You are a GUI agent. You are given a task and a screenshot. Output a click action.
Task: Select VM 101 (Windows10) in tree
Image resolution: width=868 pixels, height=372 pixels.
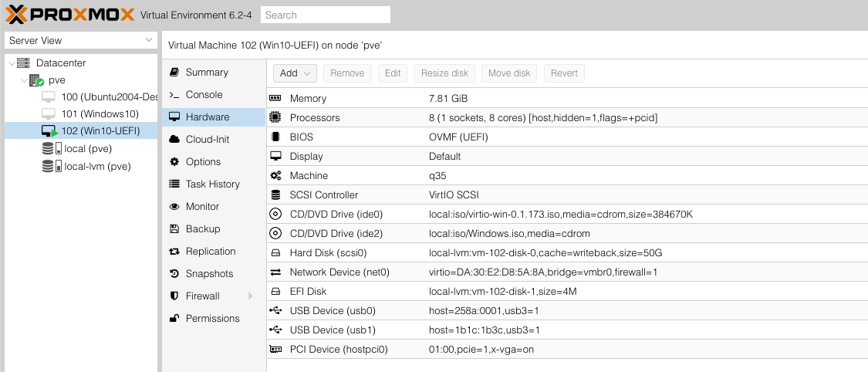click(100, 114)
